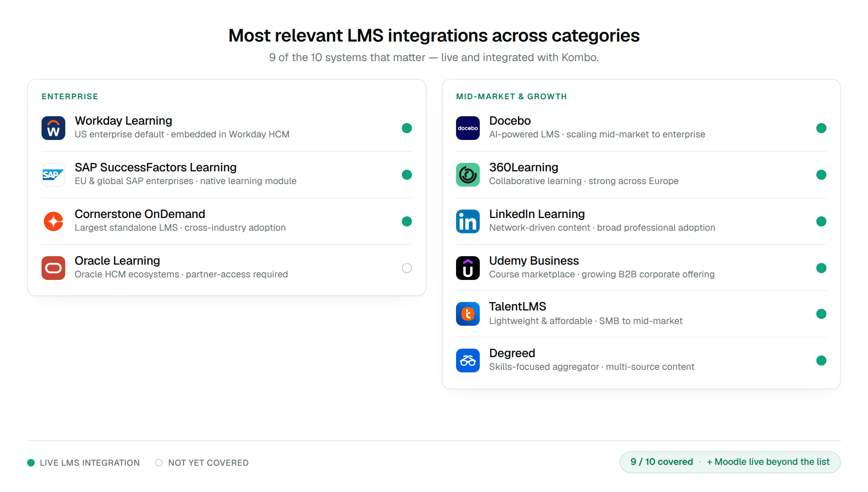
Task: Click Docebo's green live status dot
Action: pyautogui.click(x=821, y=128)
